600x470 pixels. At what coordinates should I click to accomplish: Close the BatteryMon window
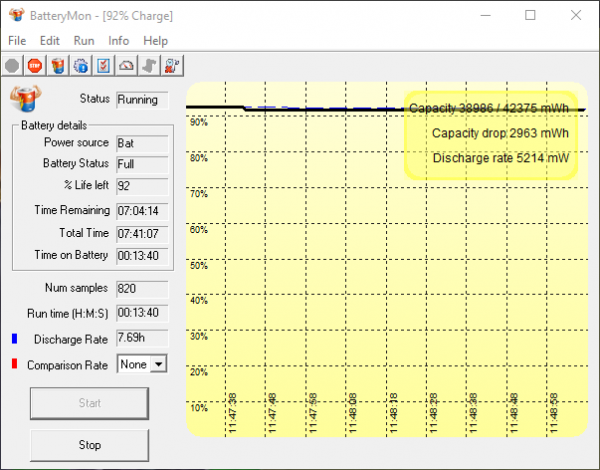[x=576, y=15]
